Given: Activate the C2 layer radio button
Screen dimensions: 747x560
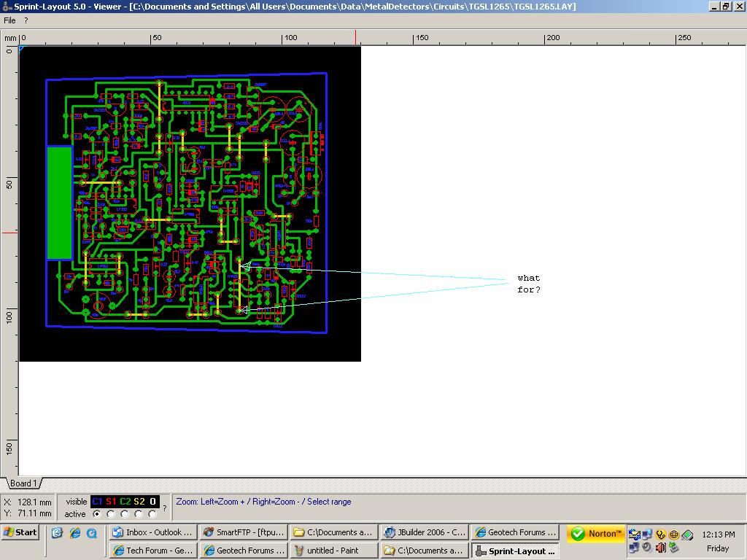Looking at the screenshot, I should point(125,514).
